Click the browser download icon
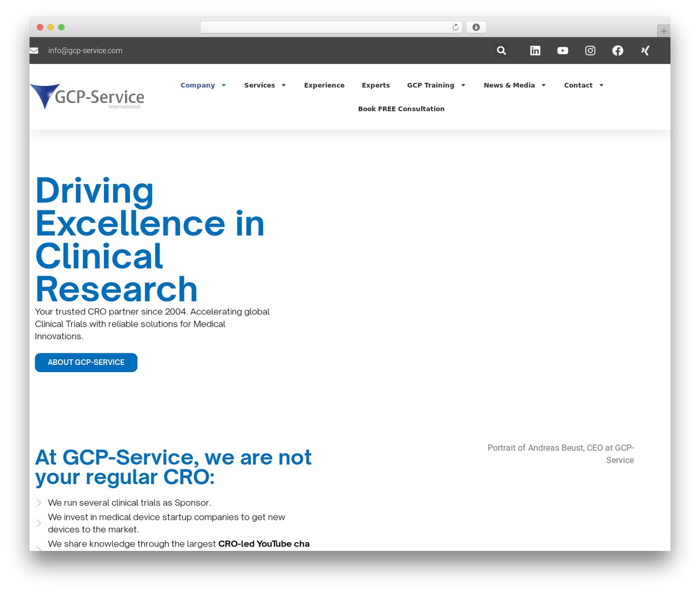Viewport: 700px width, 593px height. tap(476, 27)
